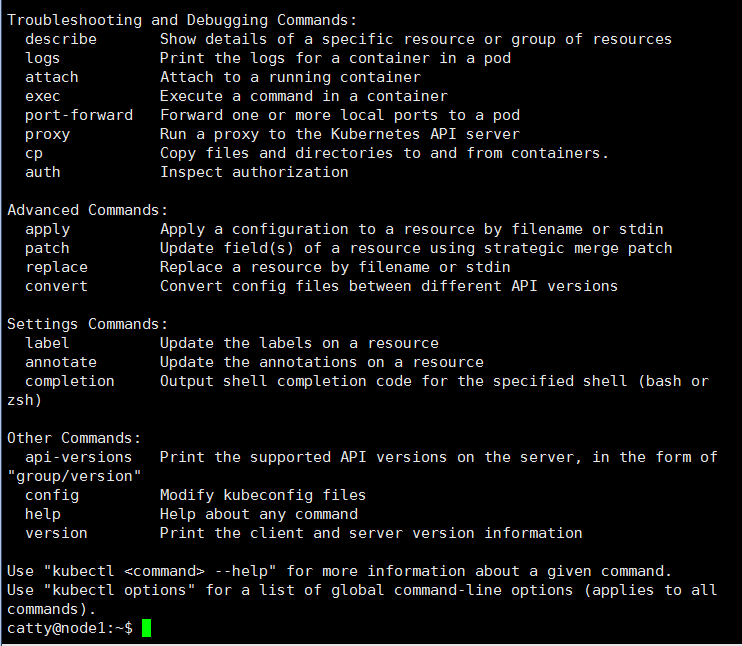Click the 'api-versions' command text
Image resolution: width=742 pixels, height=646 pixels.
[79, 457]
